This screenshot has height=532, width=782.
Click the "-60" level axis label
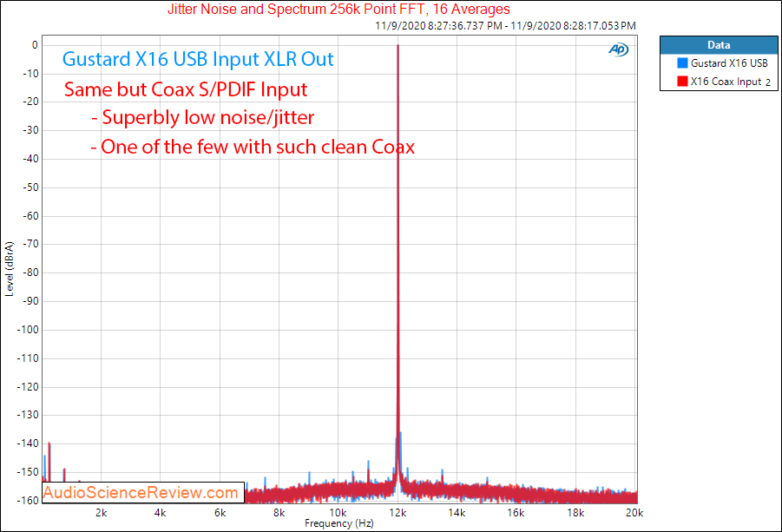click(31, 216)
